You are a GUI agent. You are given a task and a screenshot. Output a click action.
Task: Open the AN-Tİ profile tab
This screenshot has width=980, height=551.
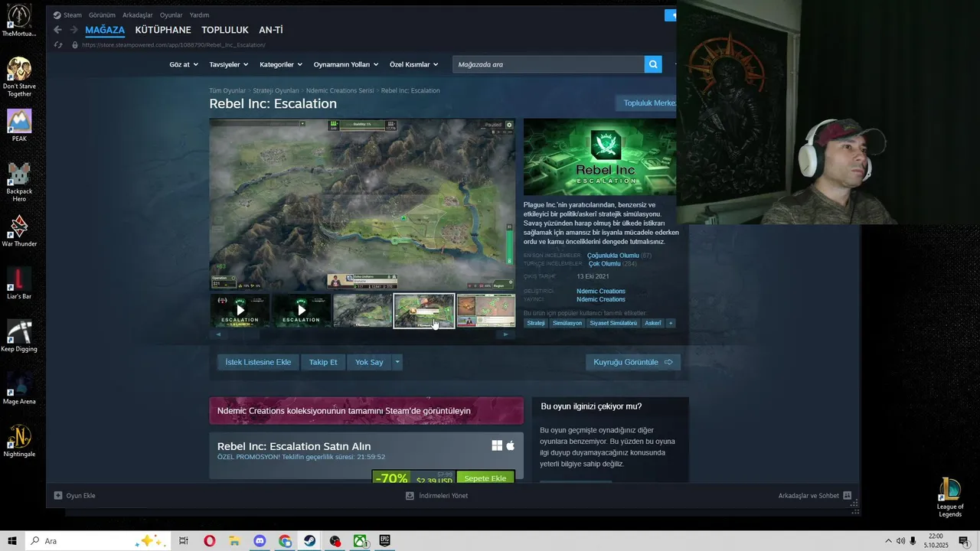click(271, 30)
